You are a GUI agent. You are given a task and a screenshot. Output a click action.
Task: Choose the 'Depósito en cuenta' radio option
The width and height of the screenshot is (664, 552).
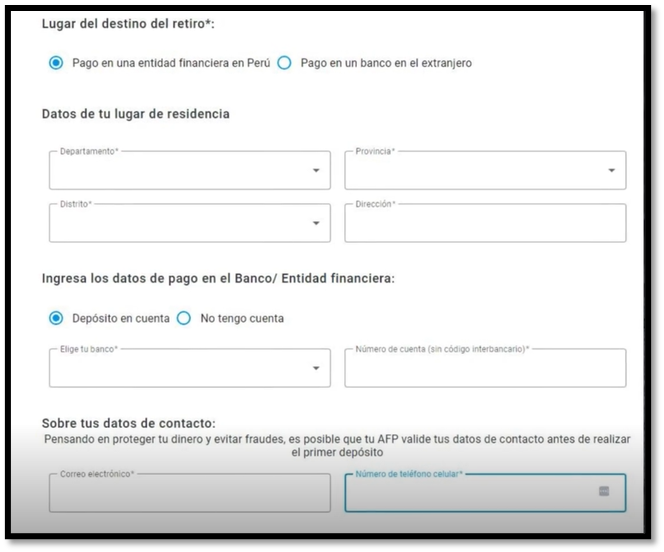(x=56, y=318)
